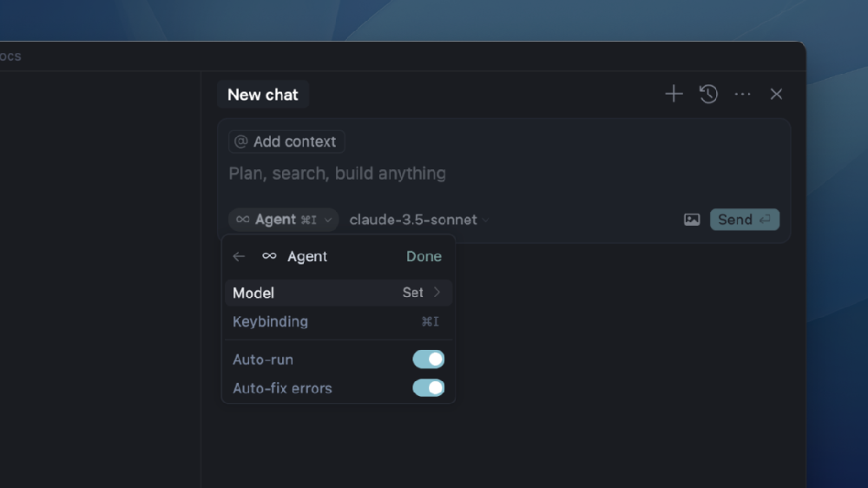Image resolution: width=868 pixels, height=488 pixels.
Task: Select the Model row in Agent menu
Action: [x=312, y=293]
